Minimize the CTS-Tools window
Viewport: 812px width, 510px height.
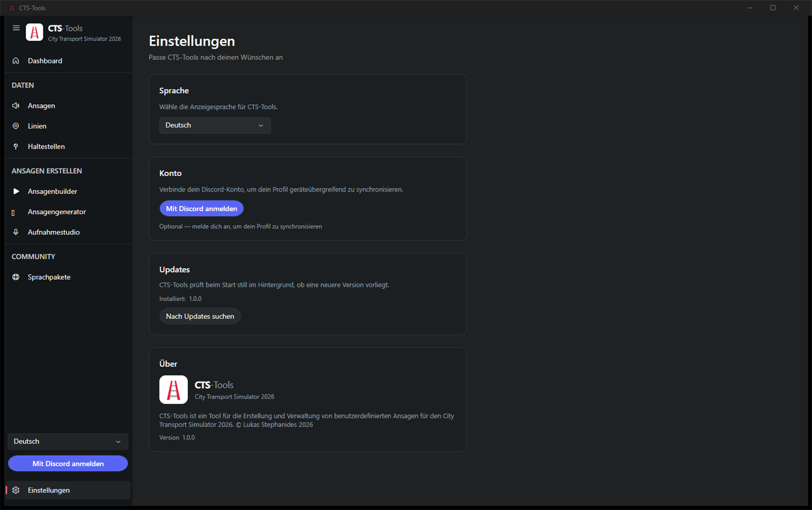750,8
